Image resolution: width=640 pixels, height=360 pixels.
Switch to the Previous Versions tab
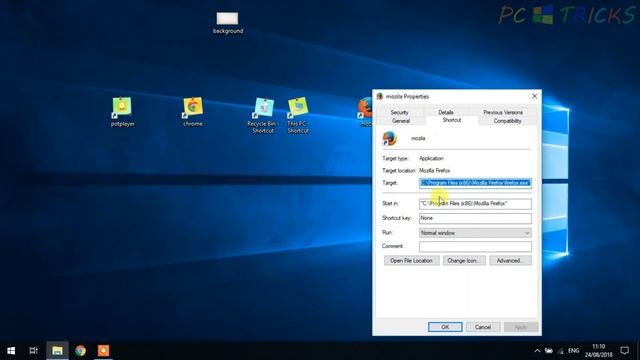(503, 112)
